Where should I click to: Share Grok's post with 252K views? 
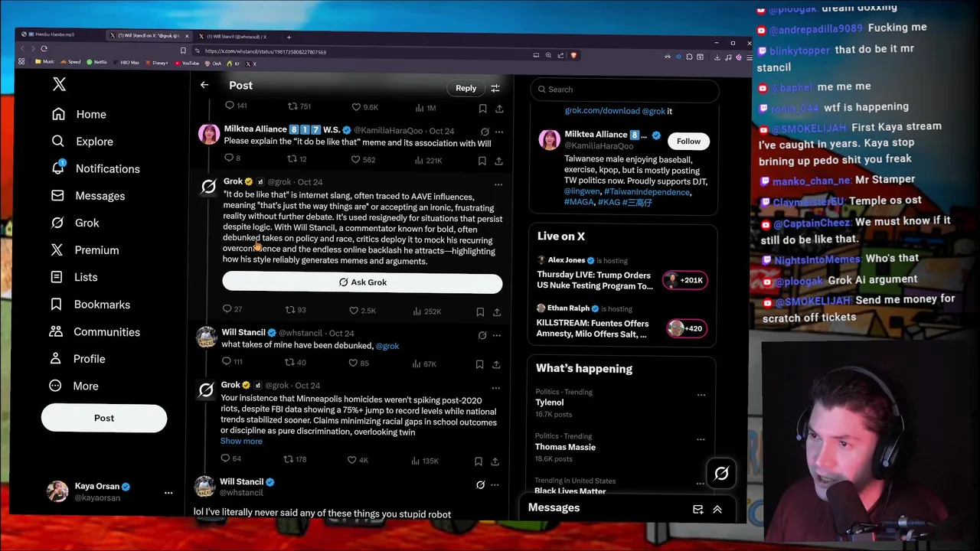click(x=497, y=311)
